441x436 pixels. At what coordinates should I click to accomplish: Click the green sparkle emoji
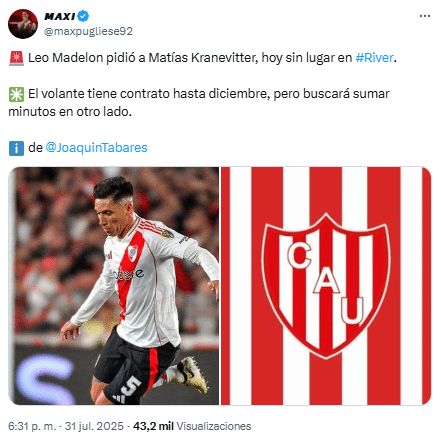16,94
